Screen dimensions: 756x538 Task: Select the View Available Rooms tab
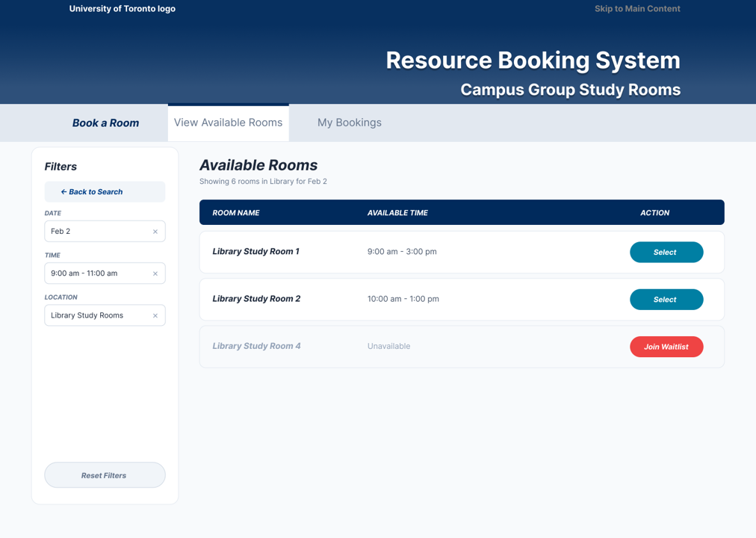pos(228,123)
